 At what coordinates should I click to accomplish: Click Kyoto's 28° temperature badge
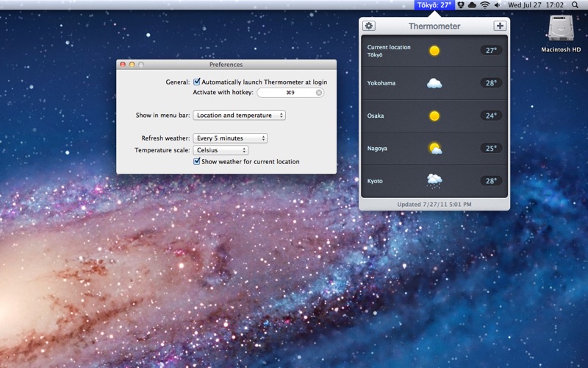pos(491,180)
